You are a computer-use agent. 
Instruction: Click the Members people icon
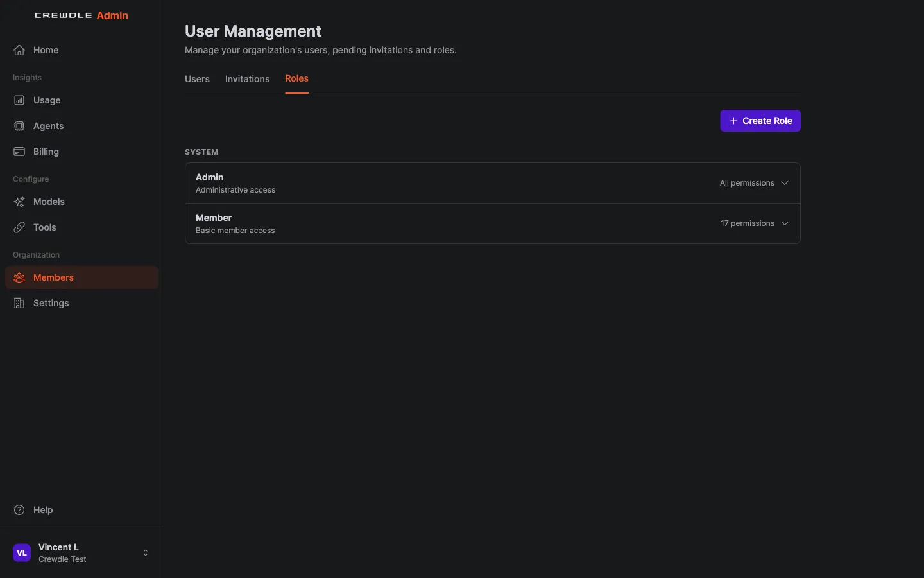point(19,277)
